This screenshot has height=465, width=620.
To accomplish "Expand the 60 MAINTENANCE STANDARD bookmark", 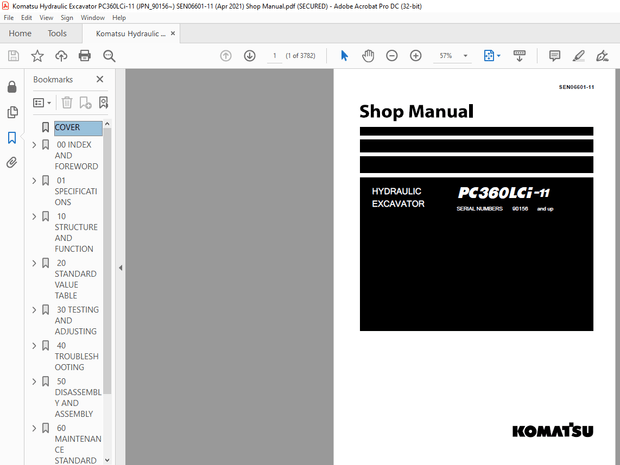I will click(34, 429).
